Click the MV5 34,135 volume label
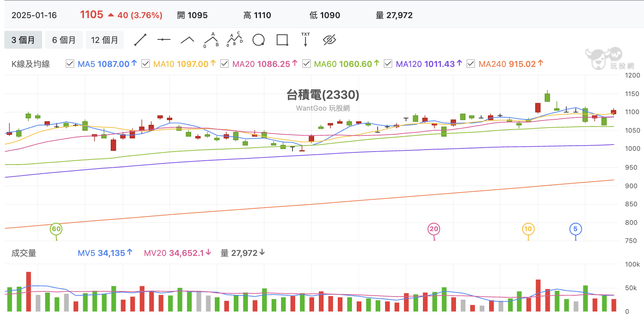644x315 pixels. (x=105, y=253)
